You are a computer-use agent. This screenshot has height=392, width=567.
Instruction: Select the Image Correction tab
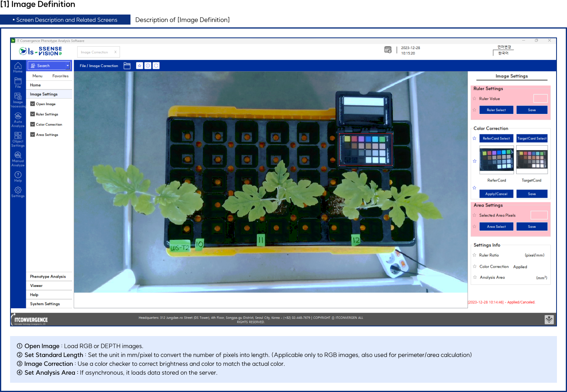95,52
